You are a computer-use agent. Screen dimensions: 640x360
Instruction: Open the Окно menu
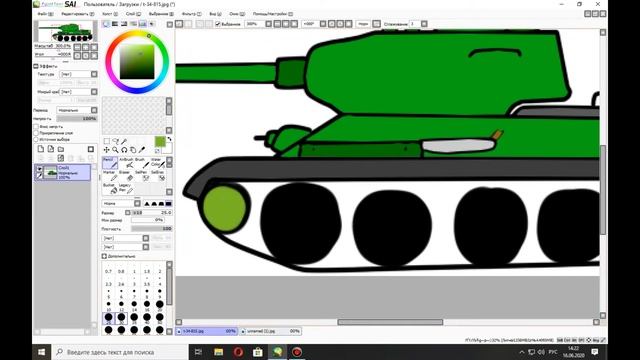point(237,14)
